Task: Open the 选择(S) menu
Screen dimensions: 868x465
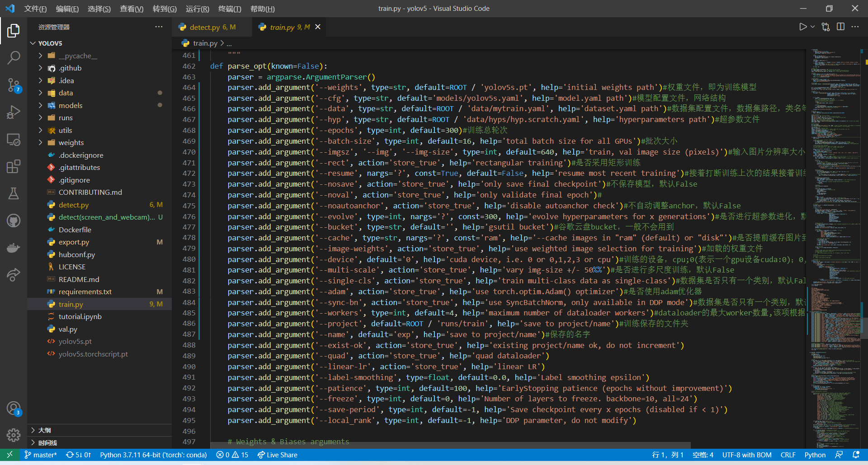Action: [x=99, y=9]
